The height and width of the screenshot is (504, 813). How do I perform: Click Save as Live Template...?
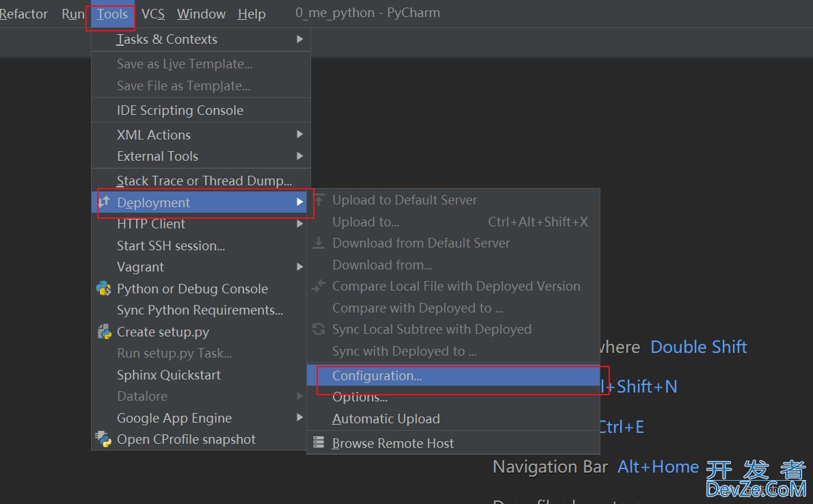[200, 64]
